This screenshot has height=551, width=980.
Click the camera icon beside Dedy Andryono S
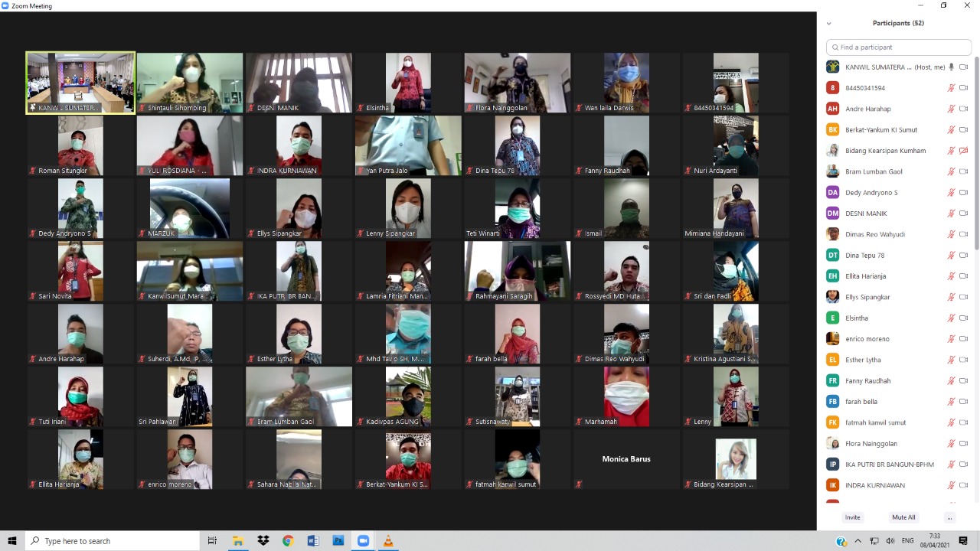pos(964,193)
